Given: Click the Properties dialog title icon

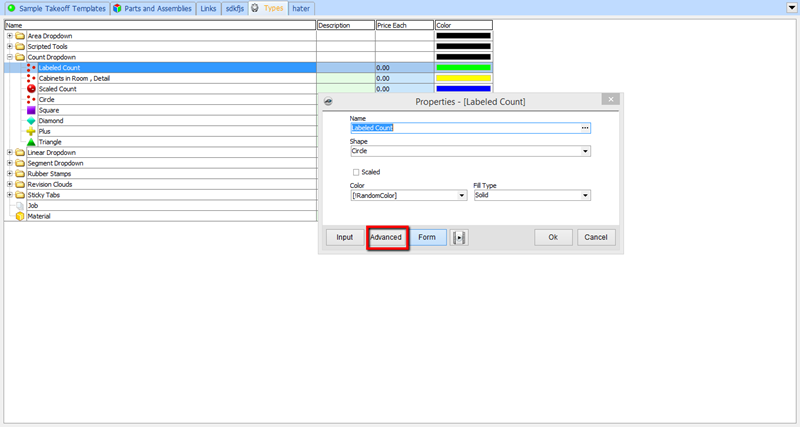Looking at the screenshot, I should click(x=329, y=102).
